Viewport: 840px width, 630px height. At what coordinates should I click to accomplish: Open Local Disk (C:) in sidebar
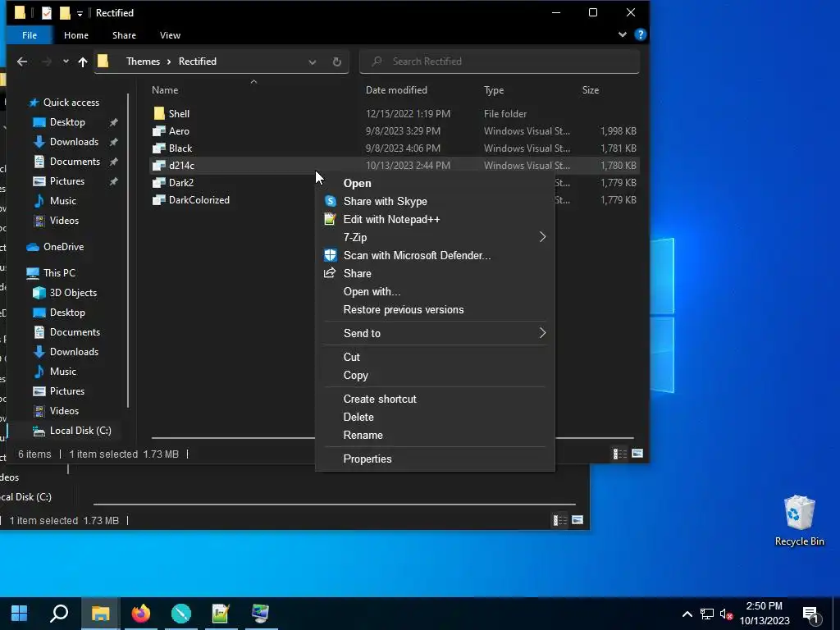[80, 431]
